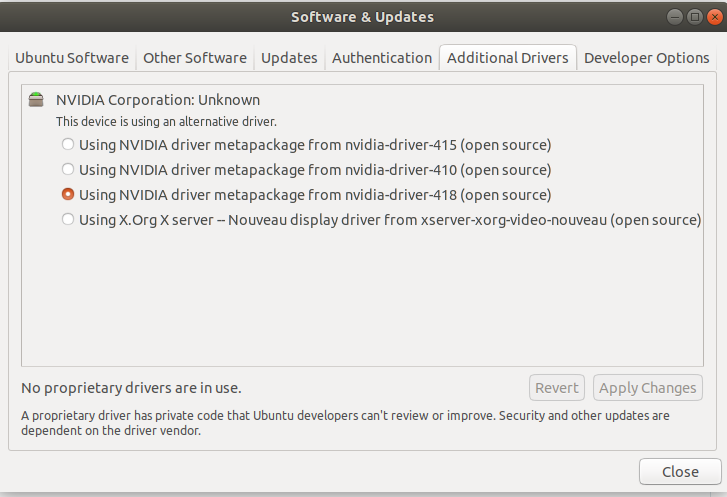Screen dimensions: 727x497
Task: Click the 'No proprietary drivers are in use' status text
Action: click(131, 388)
